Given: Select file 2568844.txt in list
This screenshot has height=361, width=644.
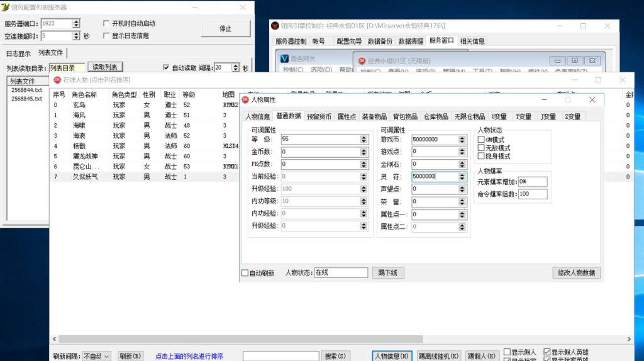Looking at the screenshot, I should pos(26,90).
